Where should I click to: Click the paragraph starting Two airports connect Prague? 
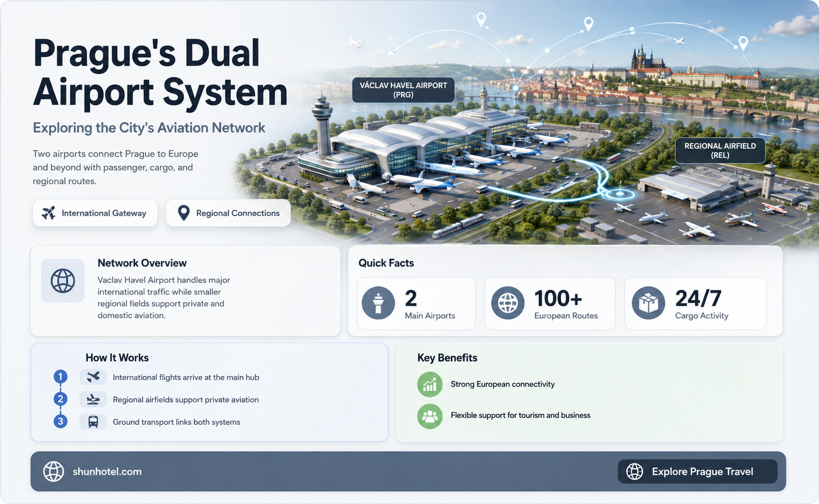click(x=116, y=167)
